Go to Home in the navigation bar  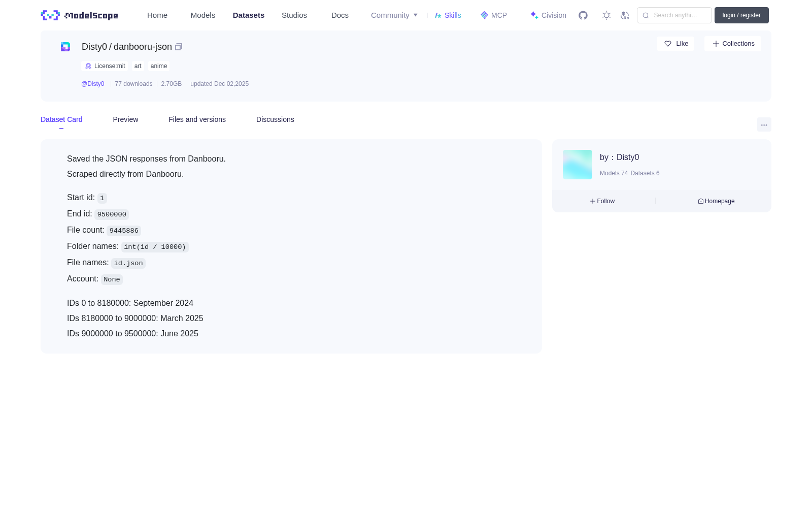click(x=157, y=15)
